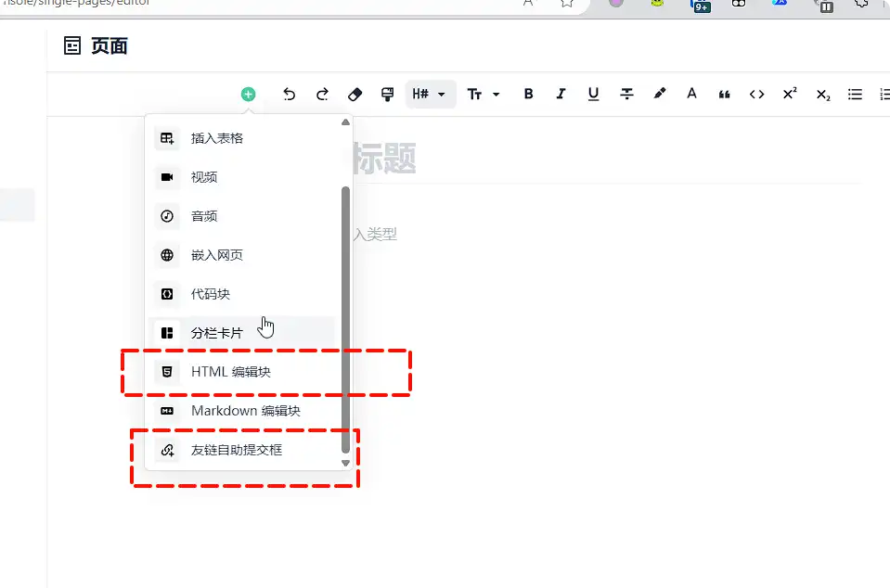Image resolution: width=890 pixels, height=588 pixels.
Task: Click the 标题 title input field
Action: click(607, 159)
